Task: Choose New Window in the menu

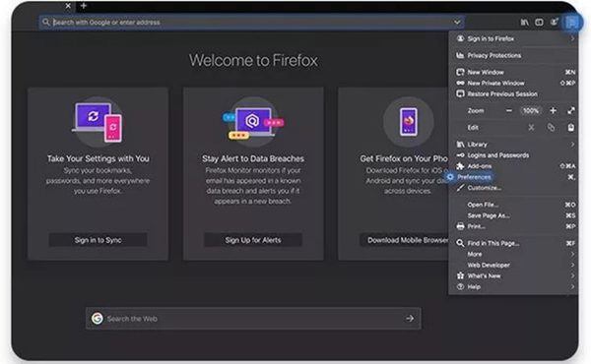Action: click(x=513, y=72)
